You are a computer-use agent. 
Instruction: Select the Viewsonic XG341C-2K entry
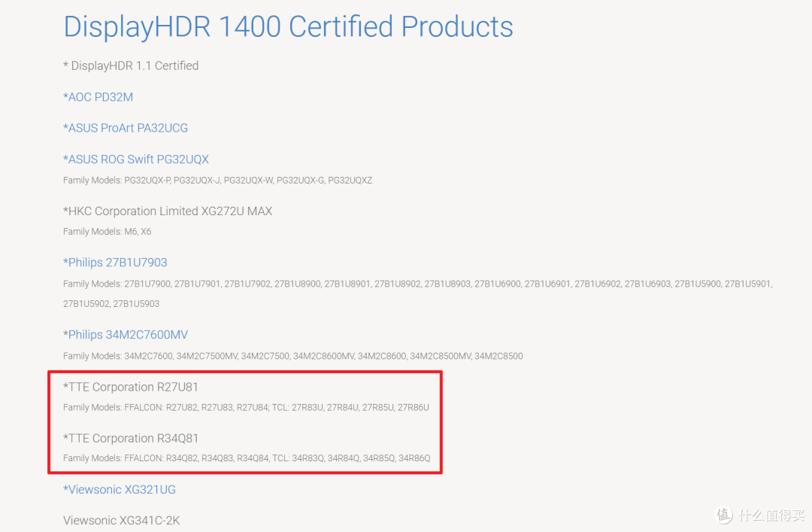coord(122,520)
